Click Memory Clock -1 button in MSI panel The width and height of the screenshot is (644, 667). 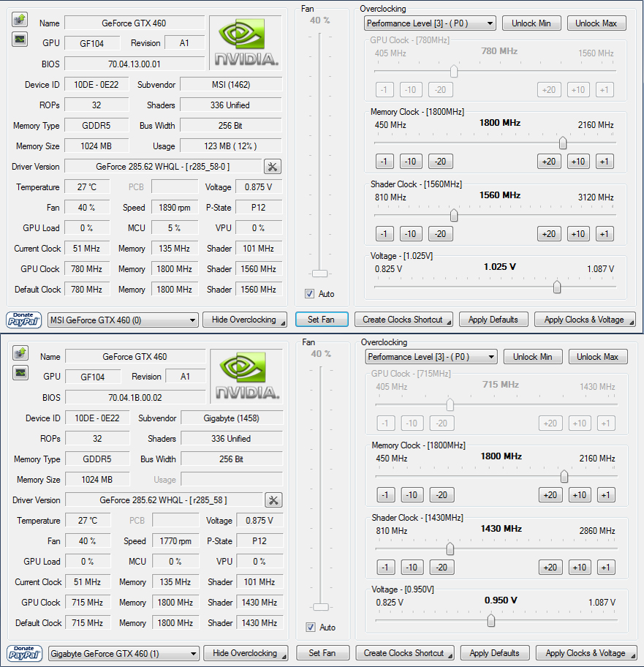384,162
